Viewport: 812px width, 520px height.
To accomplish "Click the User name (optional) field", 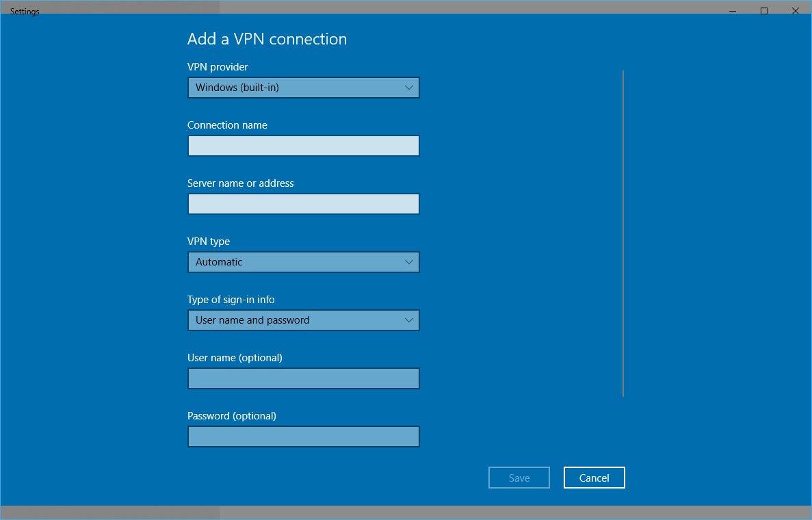I will click(303, 378).
